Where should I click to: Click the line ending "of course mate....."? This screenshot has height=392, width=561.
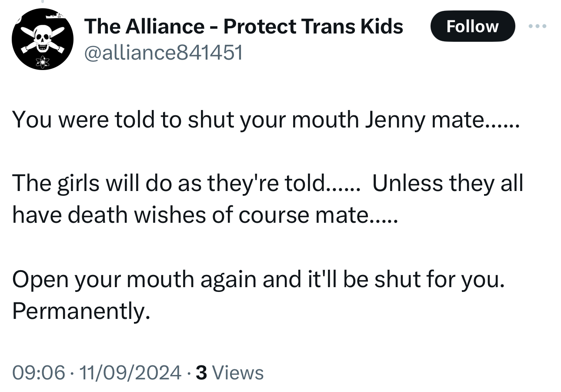[x=204, y=215]
